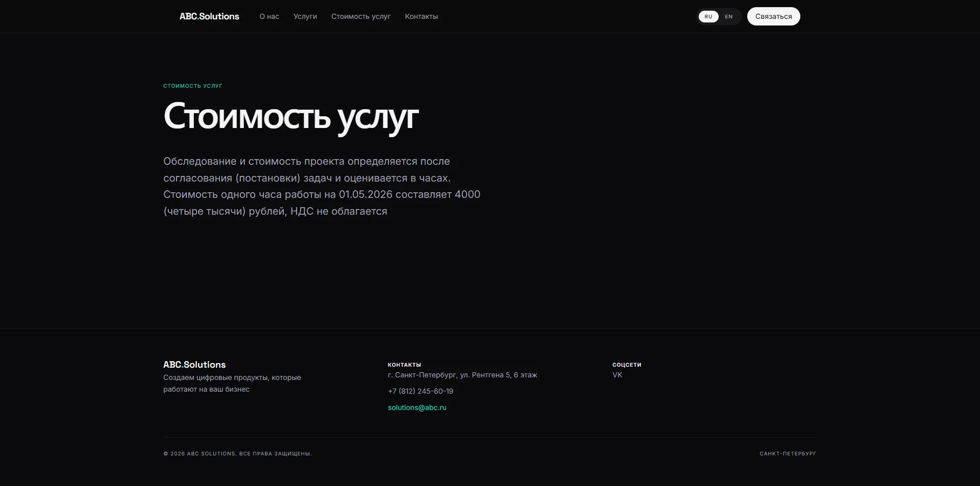Screen dimensions: 980x486
Task: Click the address «г. Санкт-Петербург, ул. Рентгена 5, 6 этаж»
Action: coord(462,375)
